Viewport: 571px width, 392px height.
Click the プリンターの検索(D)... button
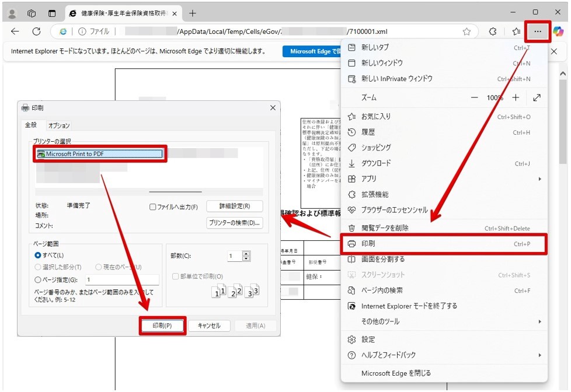235,223
